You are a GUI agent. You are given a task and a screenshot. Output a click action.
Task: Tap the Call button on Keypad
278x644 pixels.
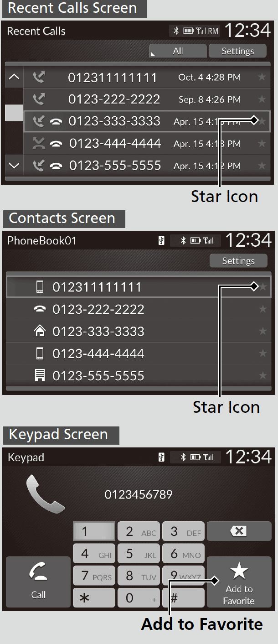38,582
